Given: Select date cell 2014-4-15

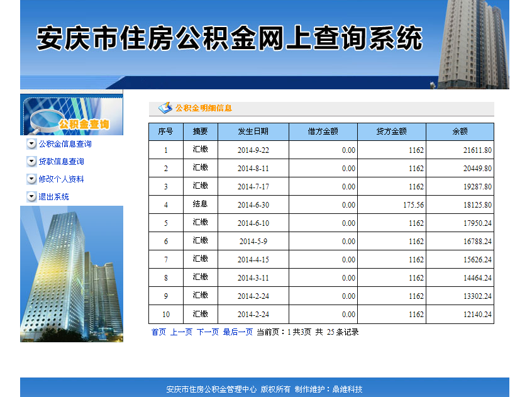Looking at the screenshot, I should click(253, 260).
